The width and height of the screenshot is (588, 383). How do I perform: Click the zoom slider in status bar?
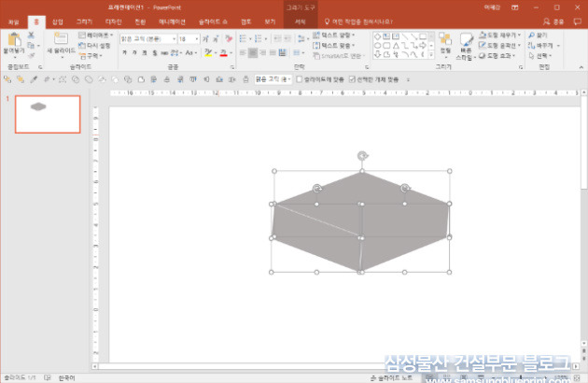coord(521,377)
